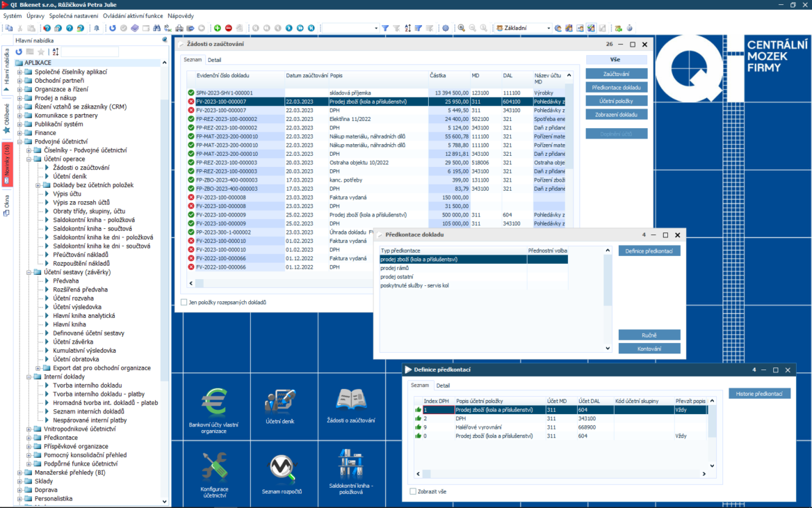Viewport: 812px width, 508px height.
Task: Open the Základní layout dropdown
Action: pos(548,29)
